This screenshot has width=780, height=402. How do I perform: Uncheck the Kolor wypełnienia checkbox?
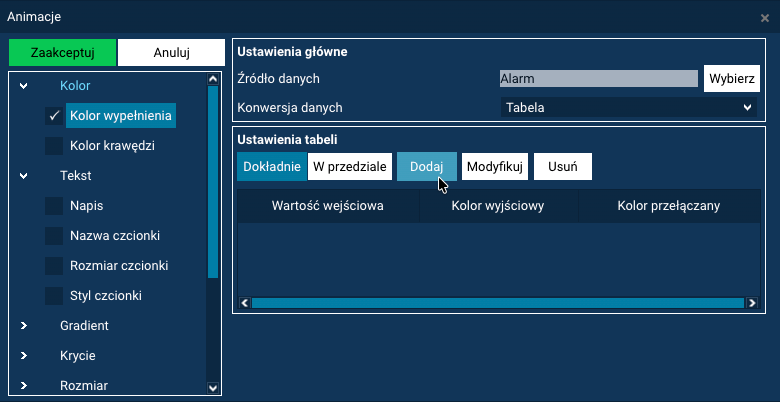pyautogui.click(x=54, y=116)
